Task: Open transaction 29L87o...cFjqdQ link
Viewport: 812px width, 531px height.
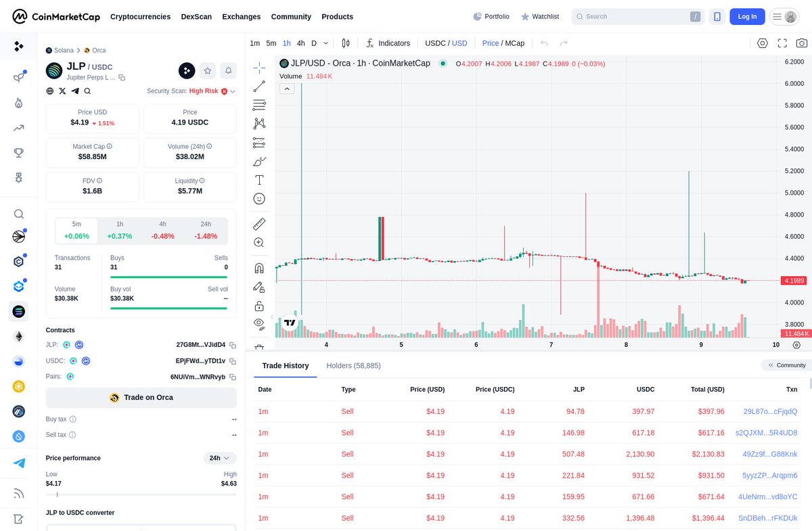Action: 770,411
